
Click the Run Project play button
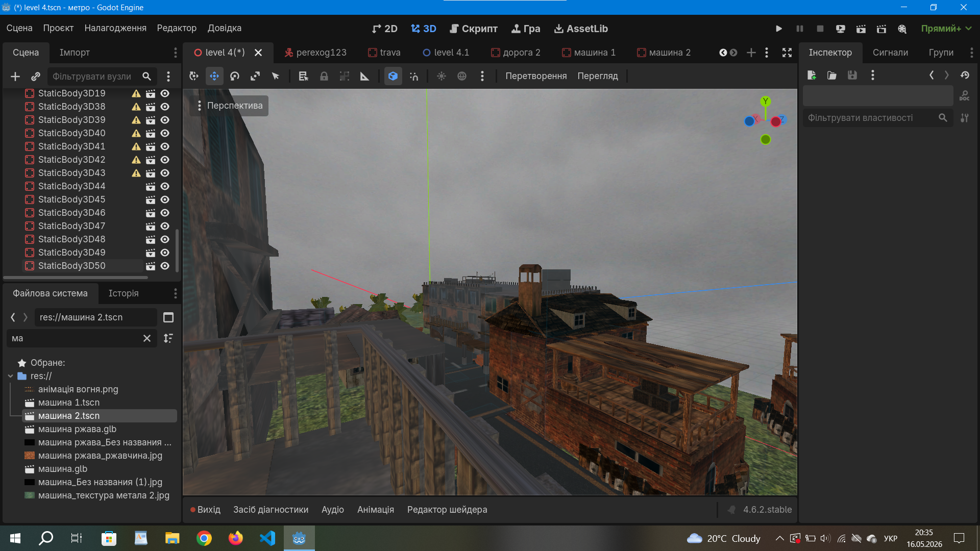pos(779,29)
